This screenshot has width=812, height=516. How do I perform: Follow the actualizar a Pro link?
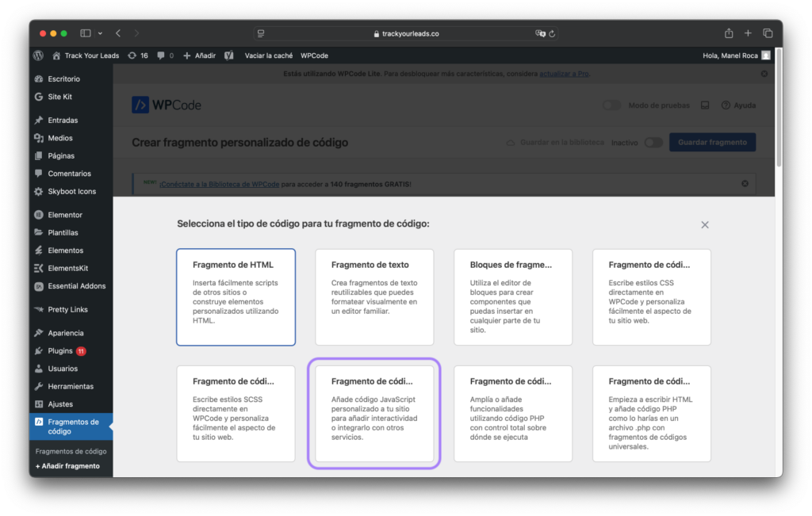(564, 74)
